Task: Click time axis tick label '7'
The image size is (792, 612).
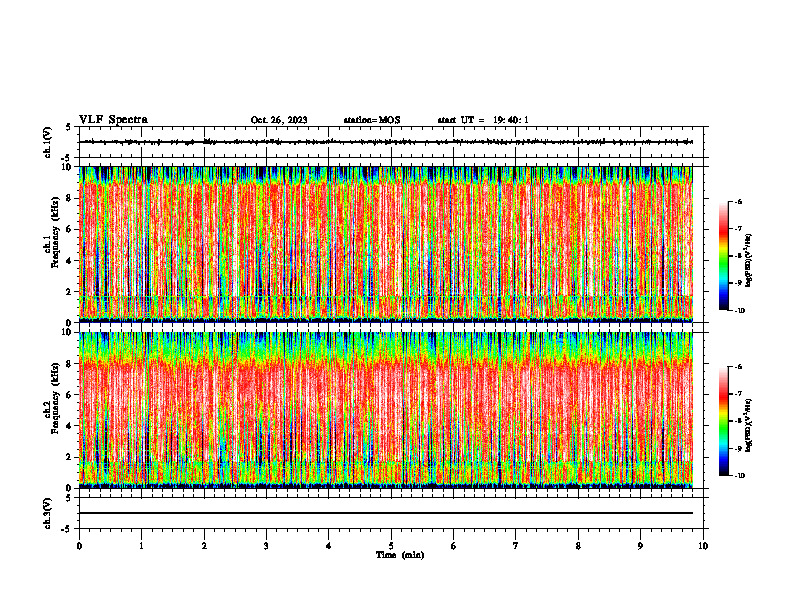Action: [x=516, y=546]
